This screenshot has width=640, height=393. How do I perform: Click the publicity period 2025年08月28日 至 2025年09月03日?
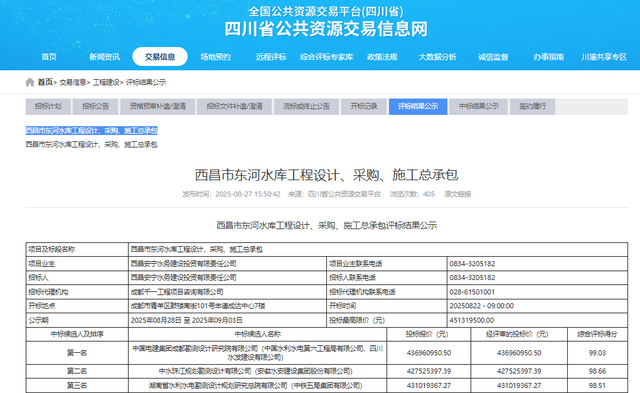(187, 320)
